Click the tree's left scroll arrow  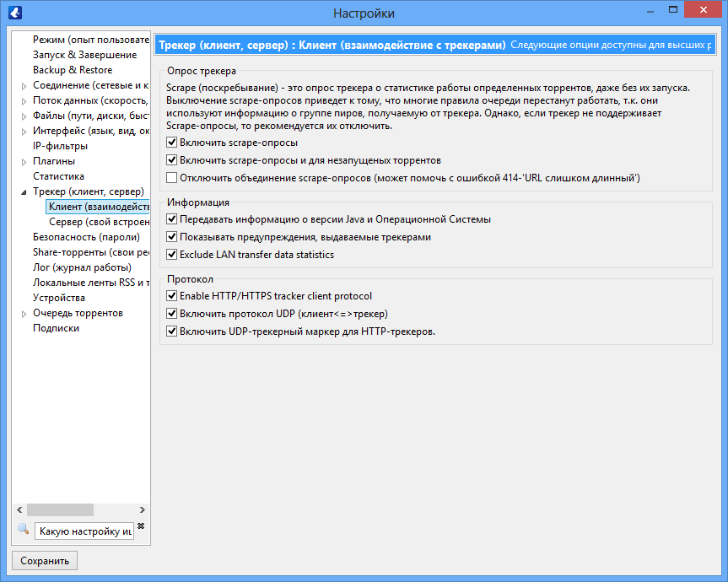19,509
